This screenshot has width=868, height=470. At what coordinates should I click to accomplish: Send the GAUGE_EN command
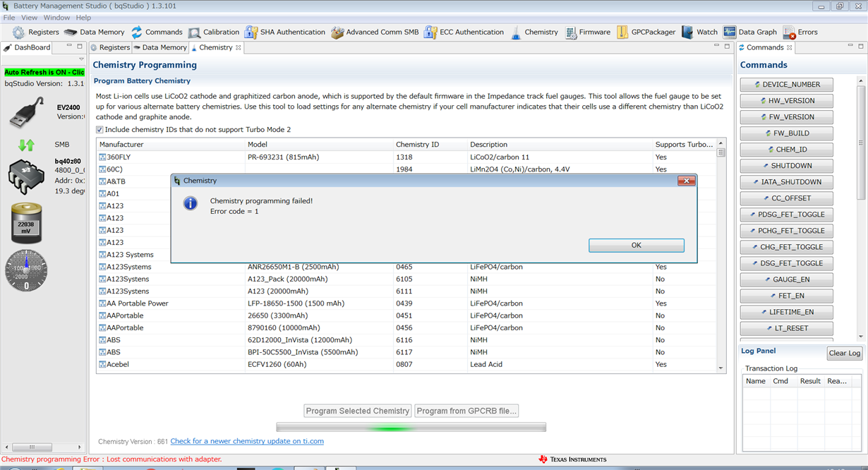point(787,279)
